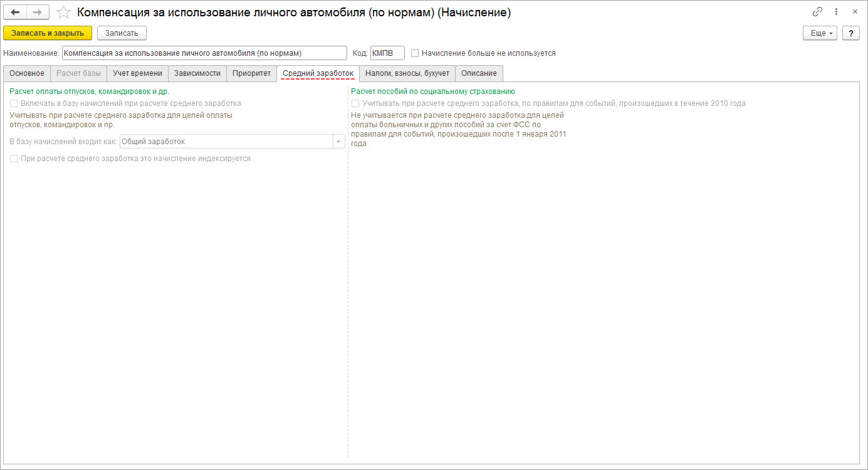Click the Общий заработок selection field
Screen dimensions: 868x470
pyautogui.click(x=227, y=142)
